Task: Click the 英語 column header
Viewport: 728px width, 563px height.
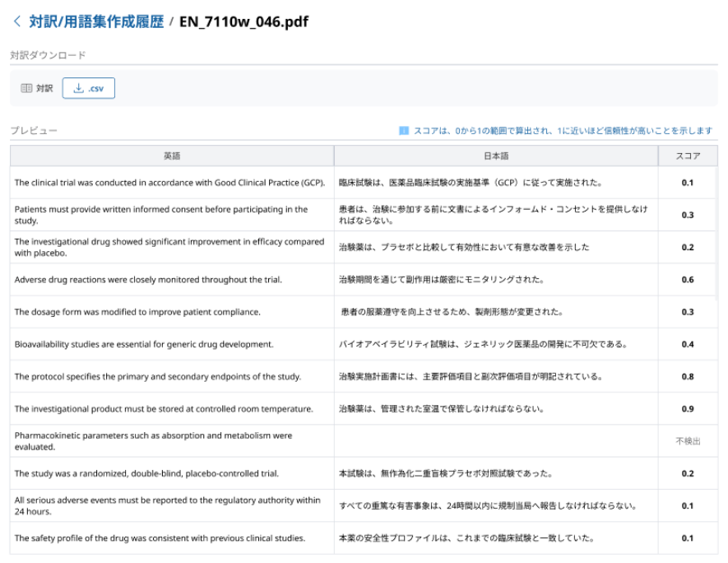Action: point(172,156)
